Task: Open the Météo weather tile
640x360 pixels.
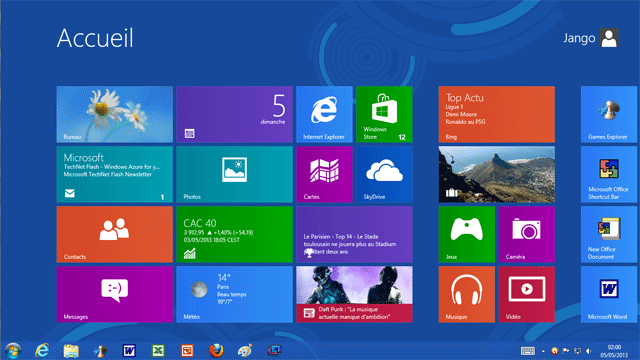Action: (234, 294)
